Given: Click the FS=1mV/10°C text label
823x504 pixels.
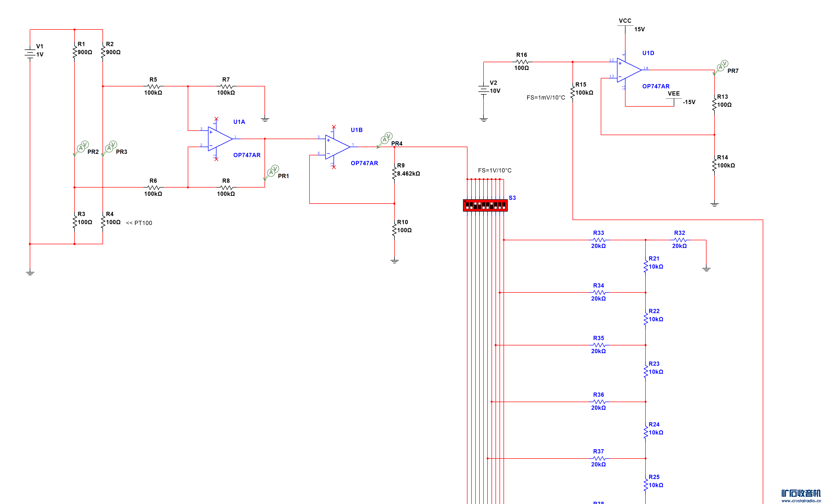Looking at the screenshot, I should (545, 97).
